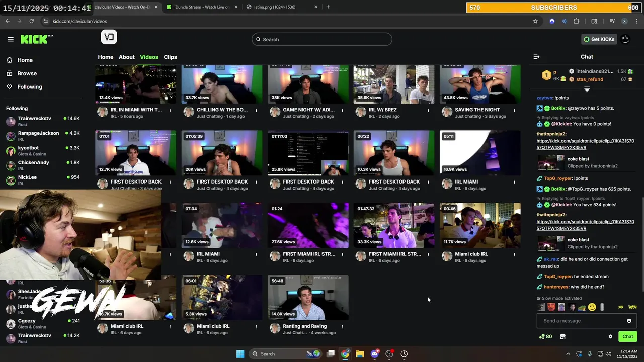Open the Clock app on the taskbar
This screenshot has width=644, height=362.
pyautogui.click(x=404, y=354)
